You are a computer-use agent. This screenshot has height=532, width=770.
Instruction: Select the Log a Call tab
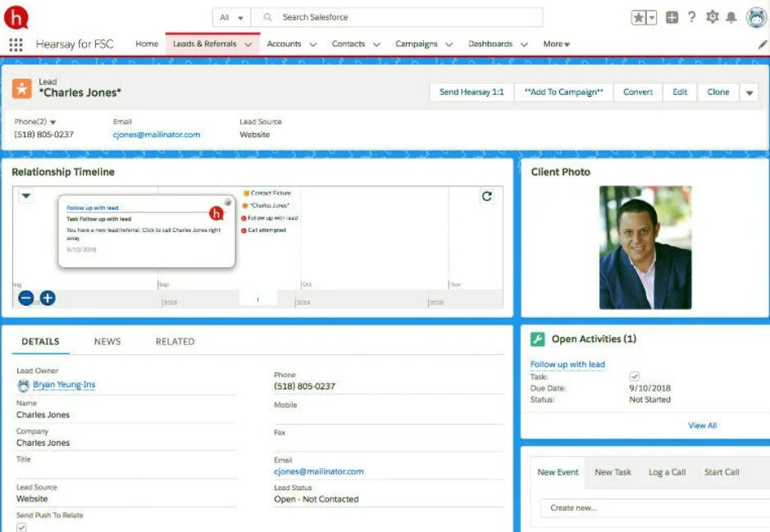click(x=667, y=472)
